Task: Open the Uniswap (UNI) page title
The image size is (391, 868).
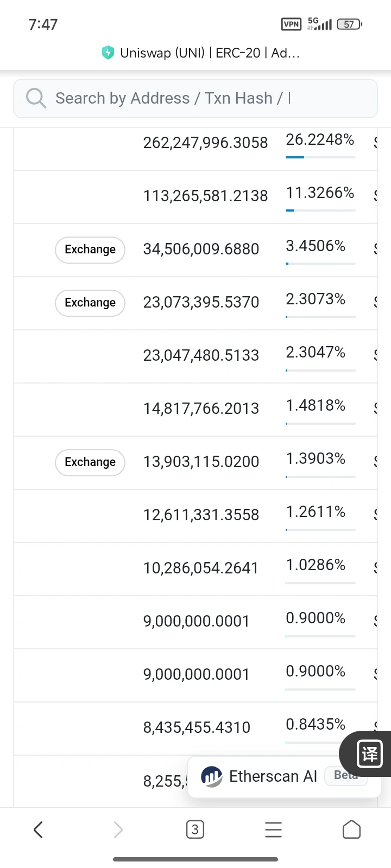Action: (210, 53)
